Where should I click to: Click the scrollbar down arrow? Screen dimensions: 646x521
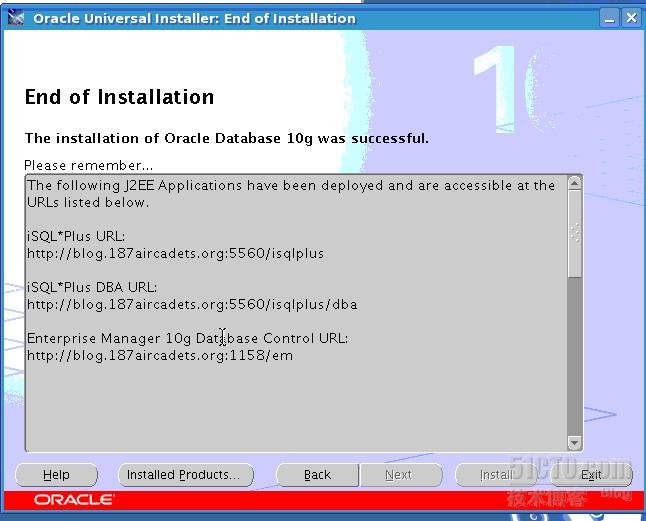574,443
